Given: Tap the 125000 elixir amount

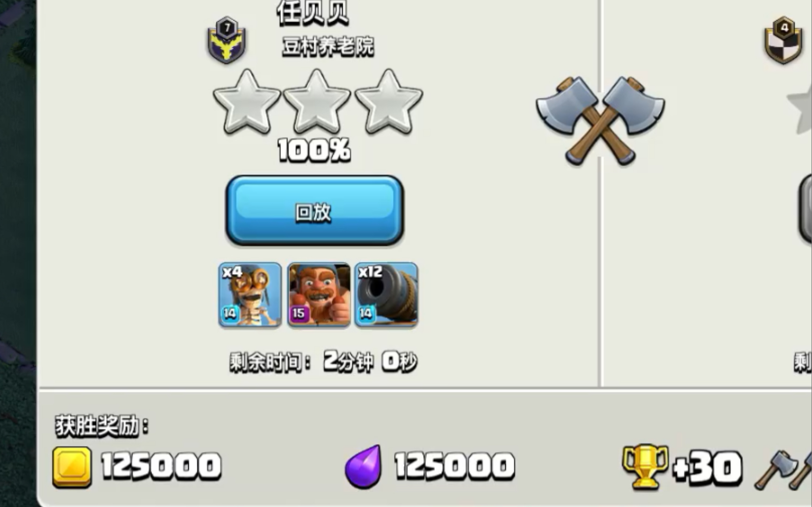Looking at the screenshot, I should point(455,466).
